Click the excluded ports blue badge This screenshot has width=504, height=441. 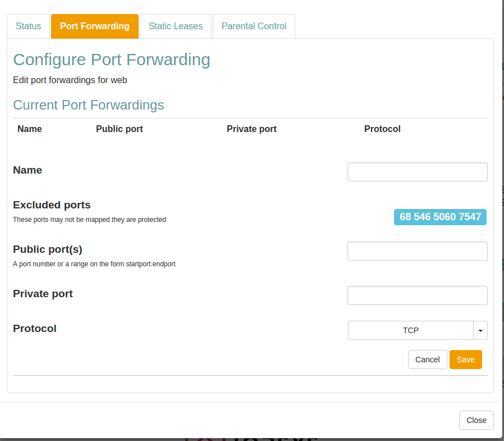(440, 217)
